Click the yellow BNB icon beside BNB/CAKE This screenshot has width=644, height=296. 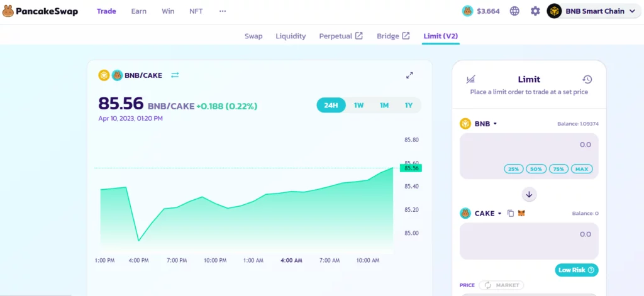(x=104, y=75)
